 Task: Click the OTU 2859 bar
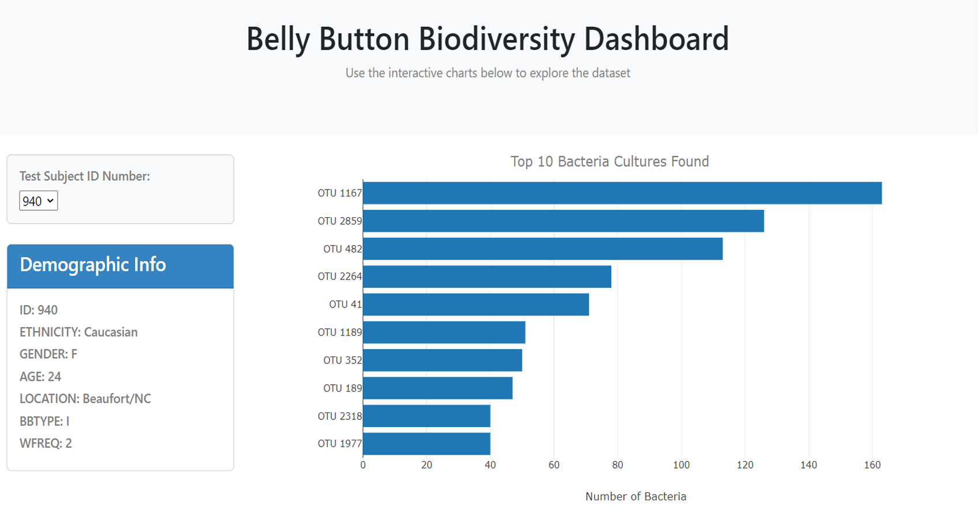pos(563,221)
